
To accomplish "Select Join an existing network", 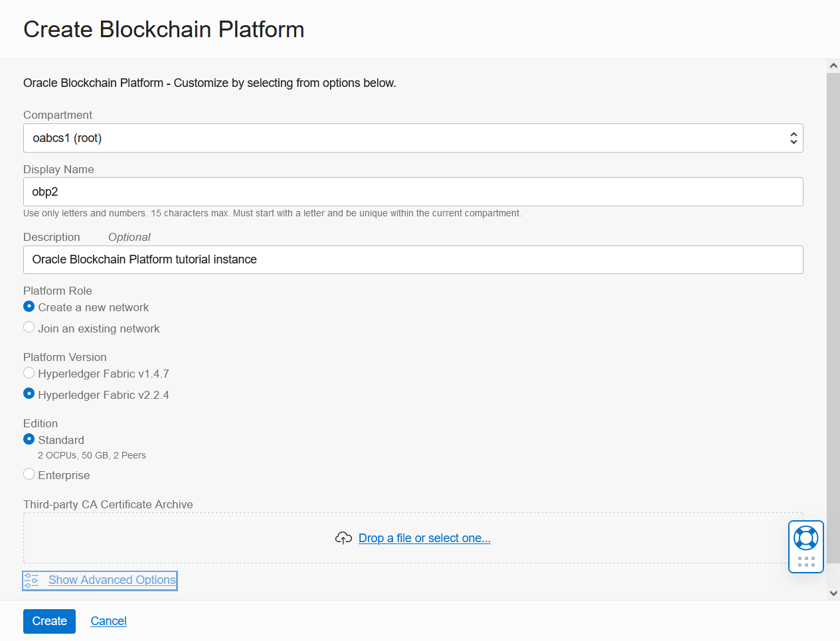I will coord(29,327).
